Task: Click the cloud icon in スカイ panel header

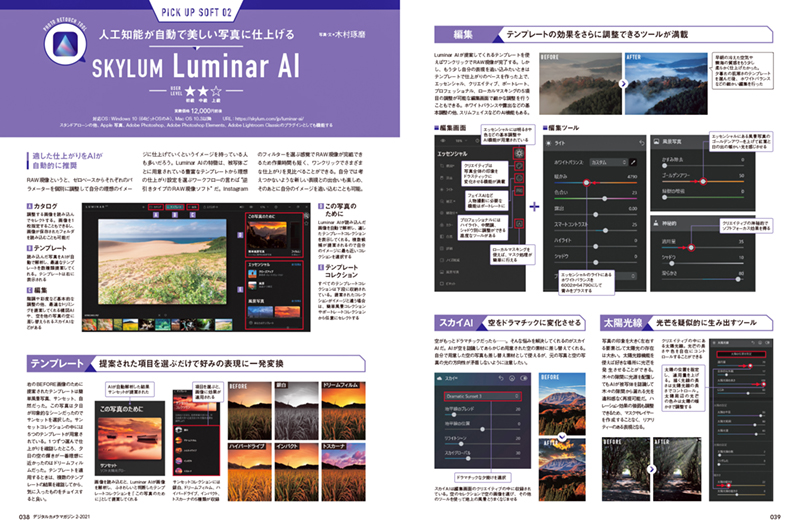Action: tap(439, 378)
